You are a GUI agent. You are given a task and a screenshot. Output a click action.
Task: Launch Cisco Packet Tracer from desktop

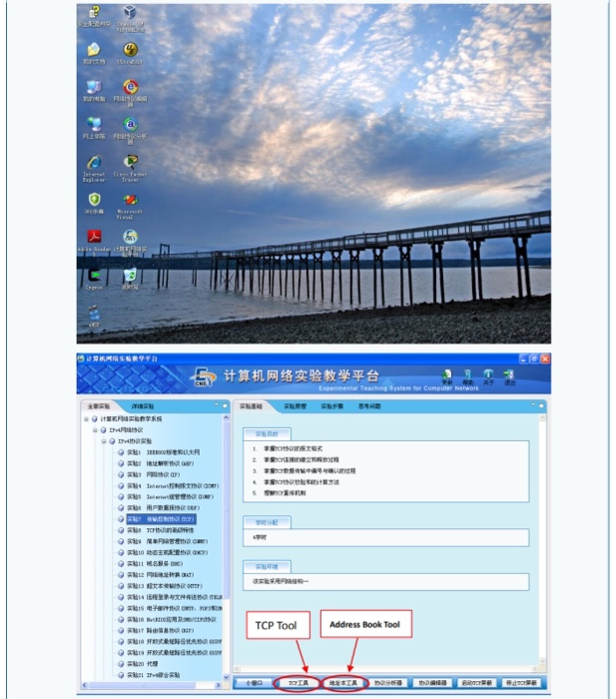[x=130, y=169]
